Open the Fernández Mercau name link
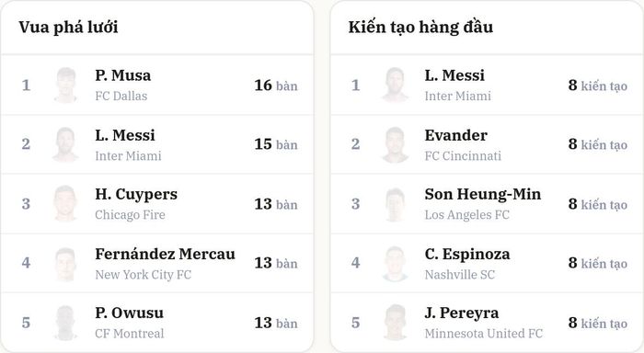The image size is (644, 353). pyautogui.click(x=165, y=254)
